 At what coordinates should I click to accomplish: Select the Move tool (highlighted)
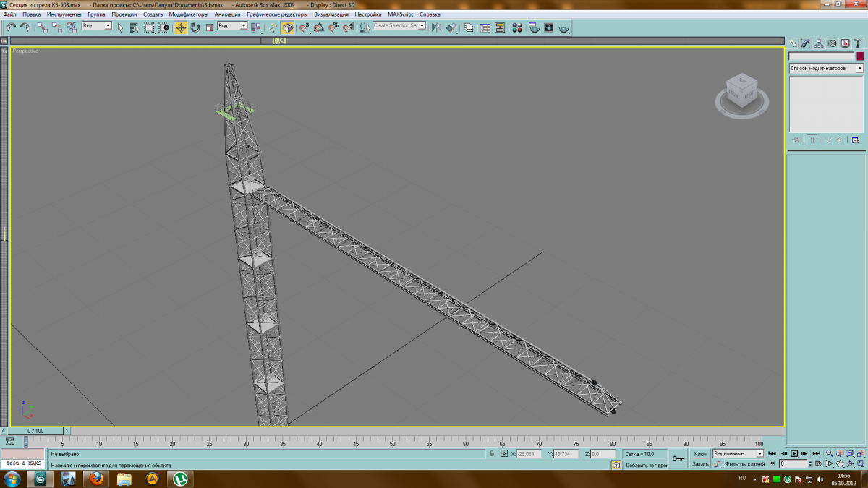[x=181, y=27]
